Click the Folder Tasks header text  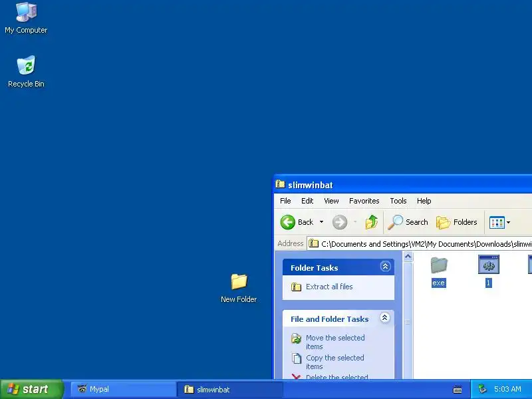point(314,268)
